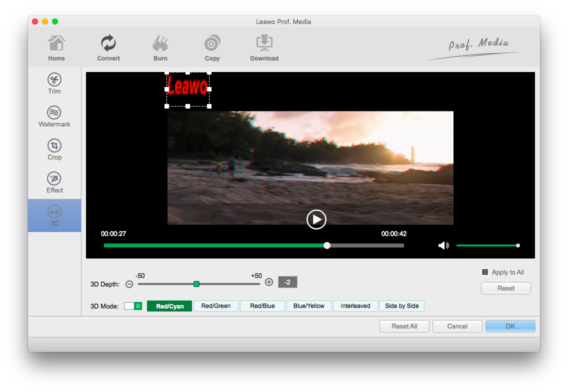Choose Blue/Yellow 3D mode
568x392 pixels.
click(309, 306)
